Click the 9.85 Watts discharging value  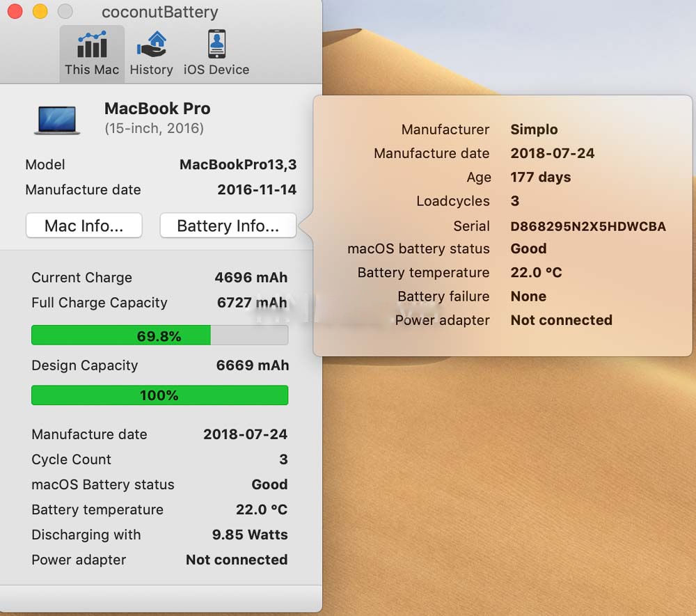pyautogui.click(x=250, y=535)
